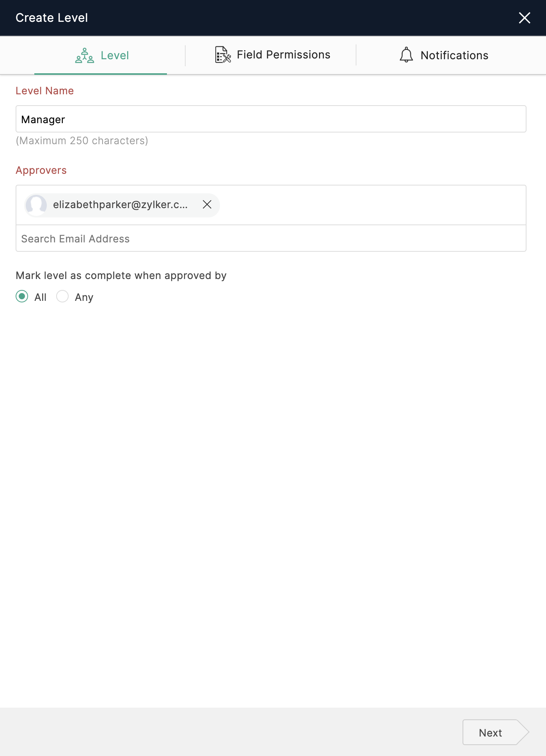Viewport: 546px width, 756px height.
Task: Remove elizabethparker approver with X icon
Action: [207, 205]
